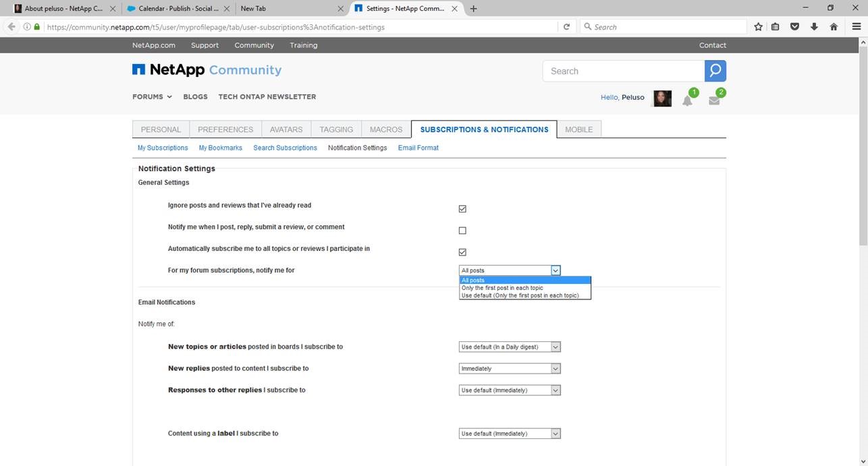This screenshot has width=868, height=466.
Task: Open the Firefox downloads arrow icon
Action: tap(814, 27)
